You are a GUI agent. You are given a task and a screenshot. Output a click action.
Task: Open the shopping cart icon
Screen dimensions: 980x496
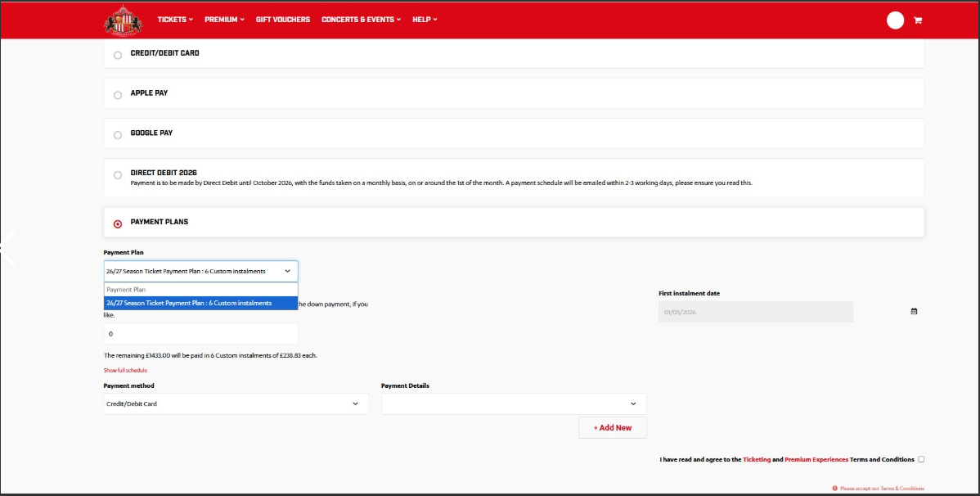(x=917, y=20)
